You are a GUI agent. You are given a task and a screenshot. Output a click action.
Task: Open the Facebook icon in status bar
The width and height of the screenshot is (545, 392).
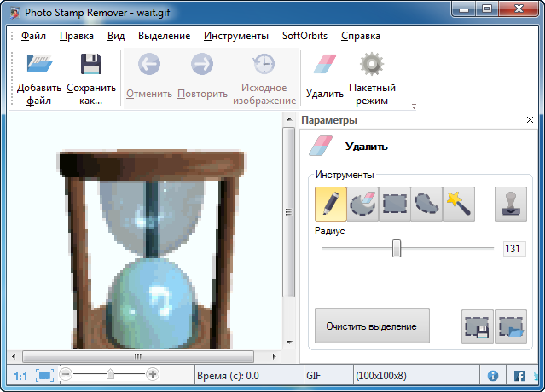pyautogui.click(x=519, y=376)
